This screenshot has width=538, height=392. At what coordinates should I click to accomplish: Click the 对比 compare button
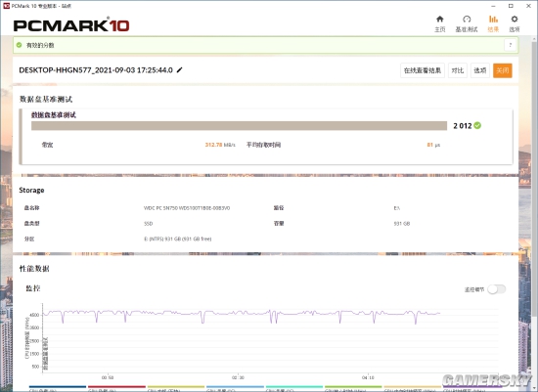pyautogui.click(x=458, y=70)
